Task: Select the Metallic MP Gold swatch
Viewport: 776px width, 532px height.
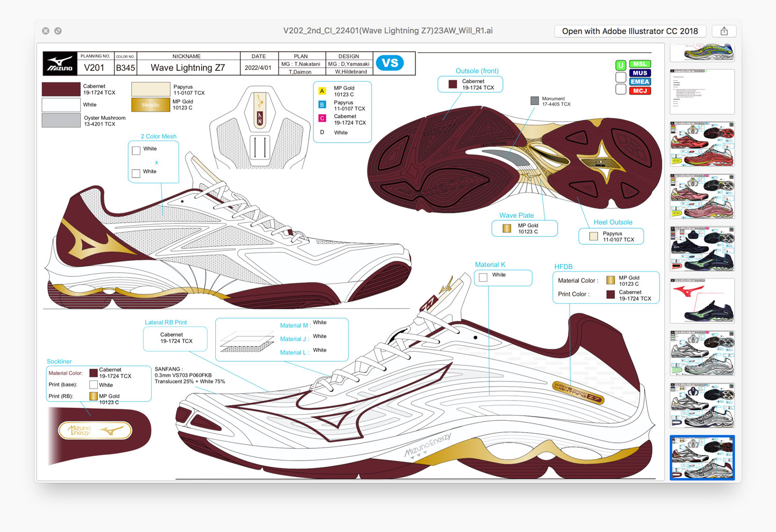Action: point(151,105)
